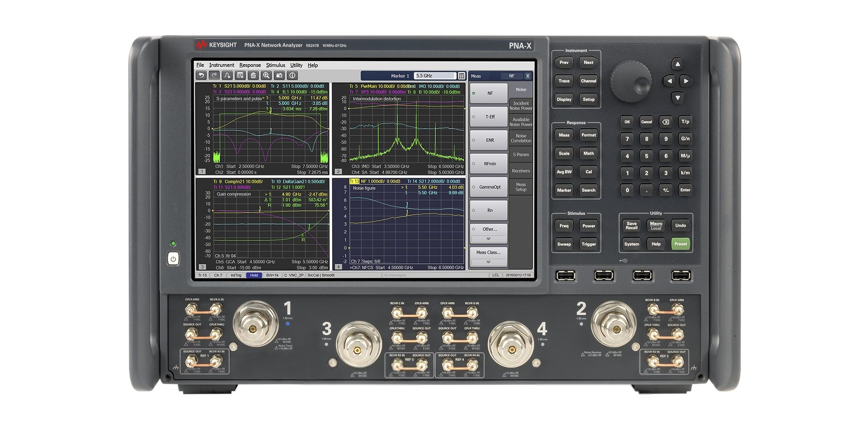This screenshot has width=868, height=425.
Task: Open the Other... measurement softkey
Action: pyautogui.click(x=489, y=233)
